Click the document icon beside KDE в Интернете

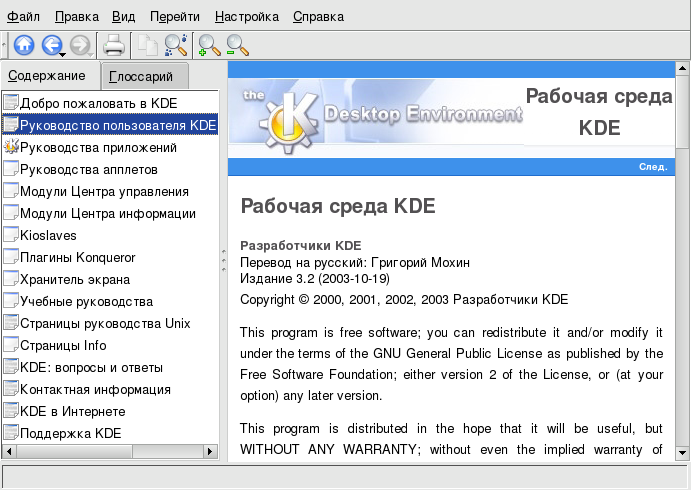coord(11,411)
